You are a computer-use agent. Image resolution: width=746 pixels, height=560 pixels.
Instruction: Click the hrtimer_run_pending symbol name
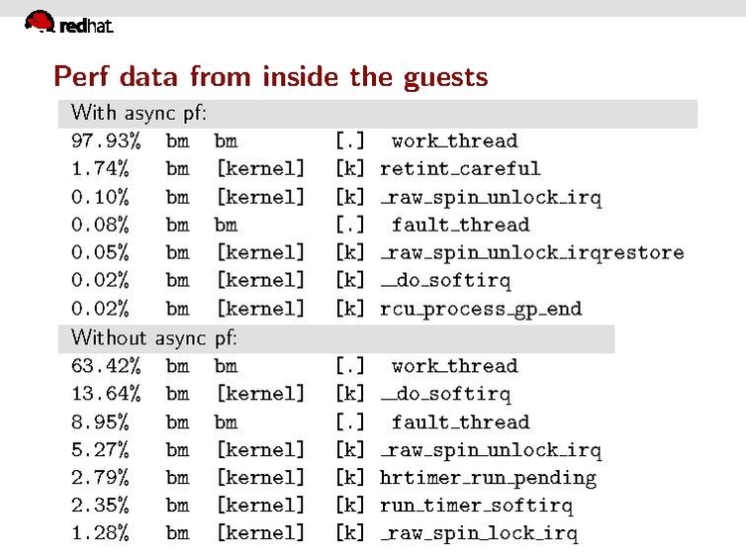(488, 478)
